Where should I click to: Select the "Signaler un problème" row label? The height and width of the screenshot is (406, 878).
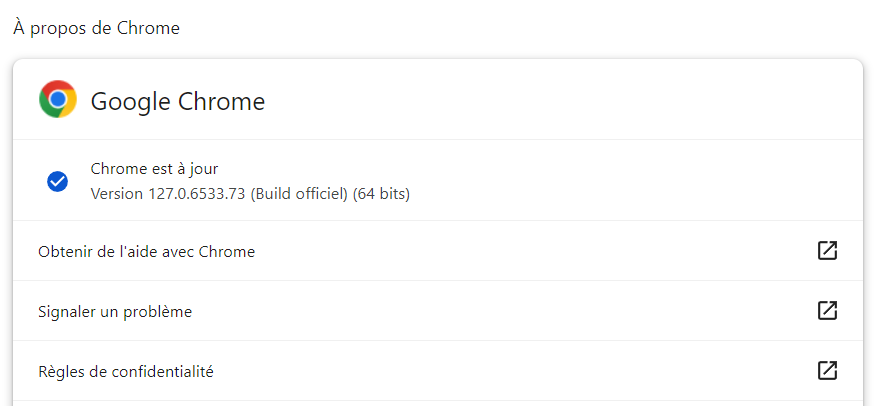tap(115, 312)
